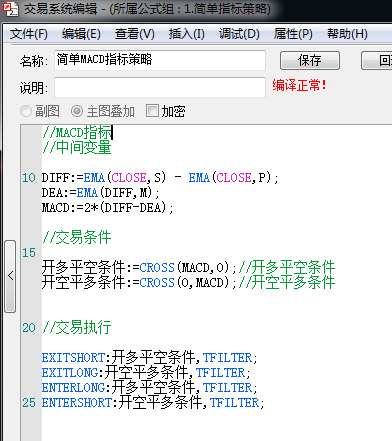Click the //交易条件 comment line
This screenshot has height=441, width=392.
[77, 237]
